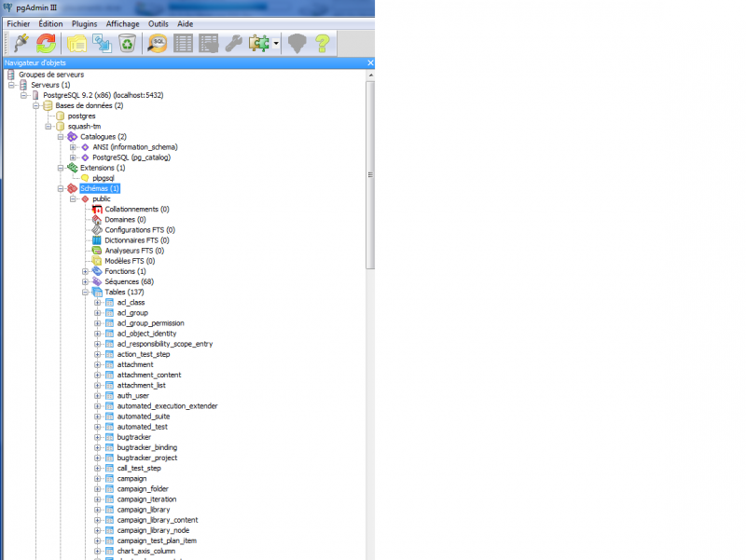Open the maintenance wrench icon
746x560 pixels.
pos(234,43)
